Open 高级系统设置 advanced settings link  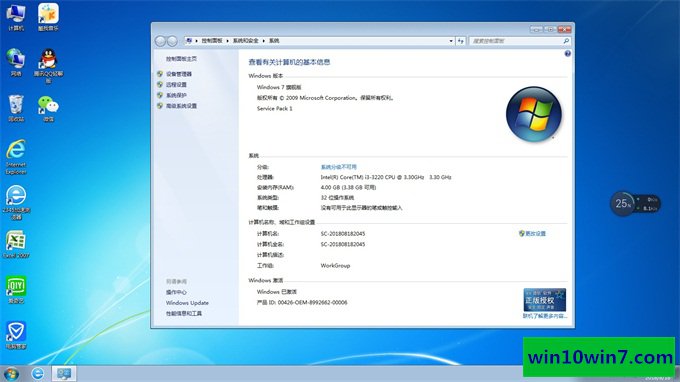click(181, 106)
